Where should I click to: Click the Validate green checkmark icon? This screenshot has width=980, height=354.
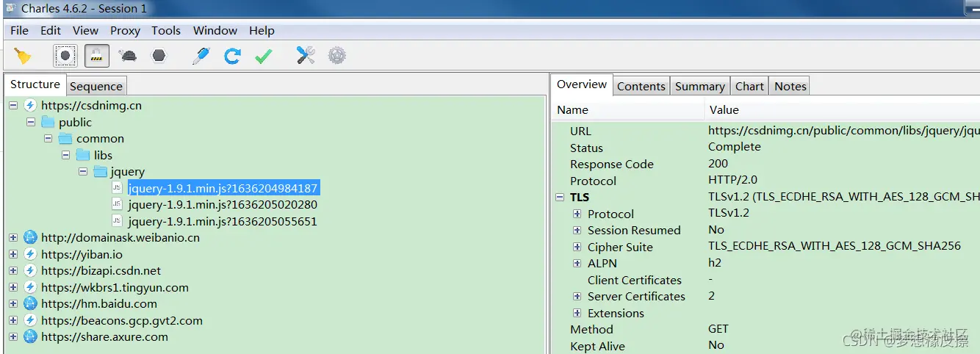264,56
